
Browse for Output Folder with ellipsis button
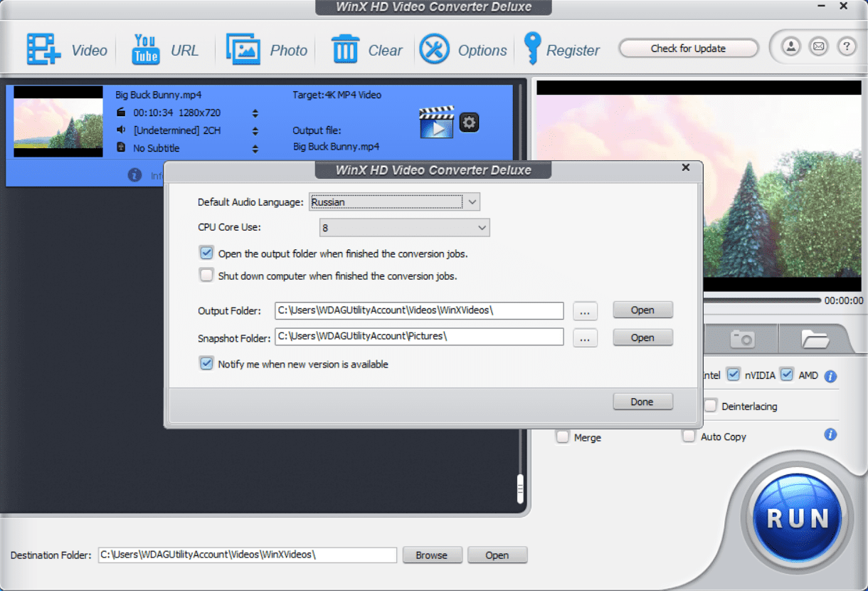click(x=584, y=311)
